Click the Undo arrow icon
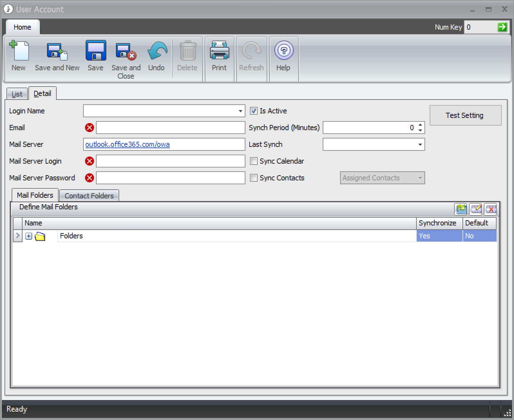Viewport: 514px width, 420px height. 157,51
